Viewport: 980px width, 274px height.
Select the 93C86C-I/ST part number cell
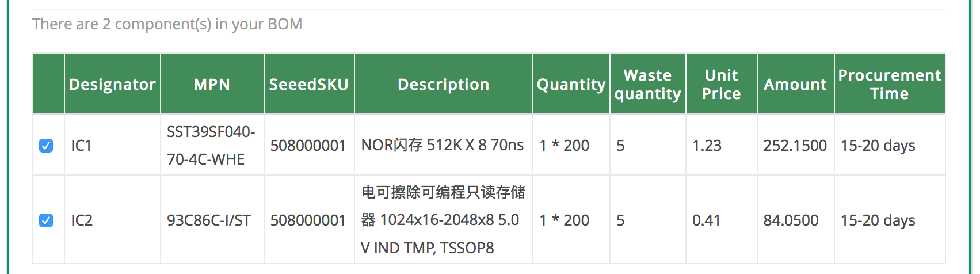click(x=212, y=220)
